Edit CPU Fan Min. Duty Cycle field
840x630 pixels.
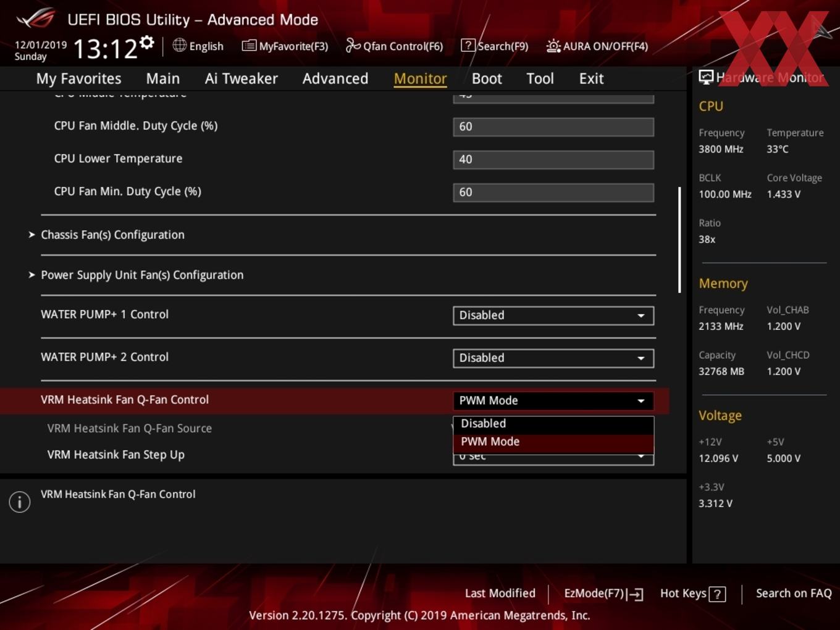[x=553, y=192]
